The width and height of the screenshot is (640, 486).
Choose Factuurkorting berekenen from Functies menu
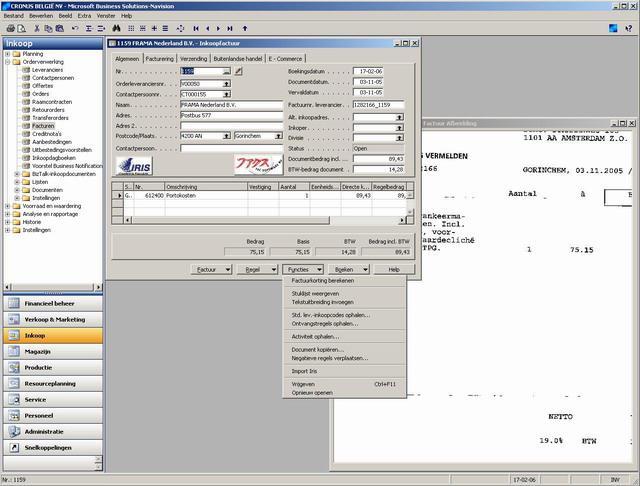323,281
